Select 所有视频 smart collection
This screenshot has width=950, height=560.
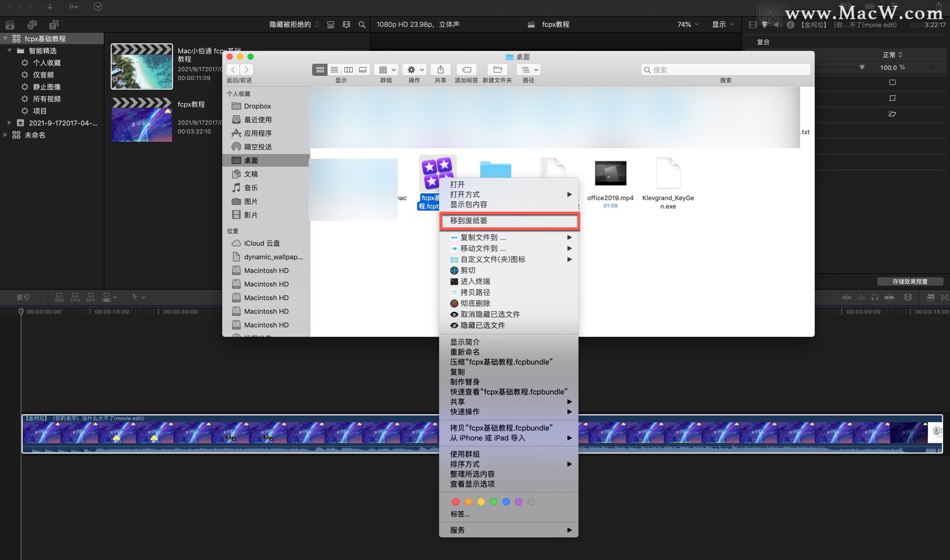(x=47, y=98)
